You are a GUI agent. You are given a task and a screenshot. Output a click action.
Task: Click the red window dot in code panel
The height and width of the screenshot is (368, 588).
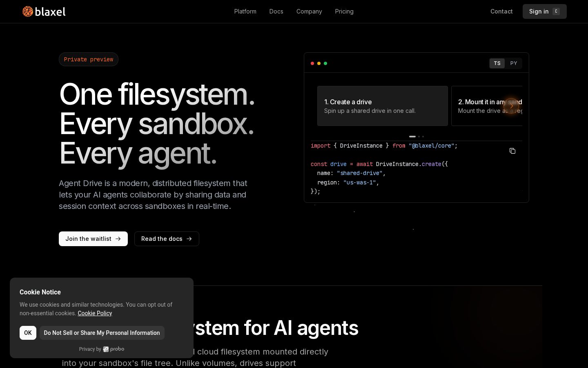[x=312, y=63]
